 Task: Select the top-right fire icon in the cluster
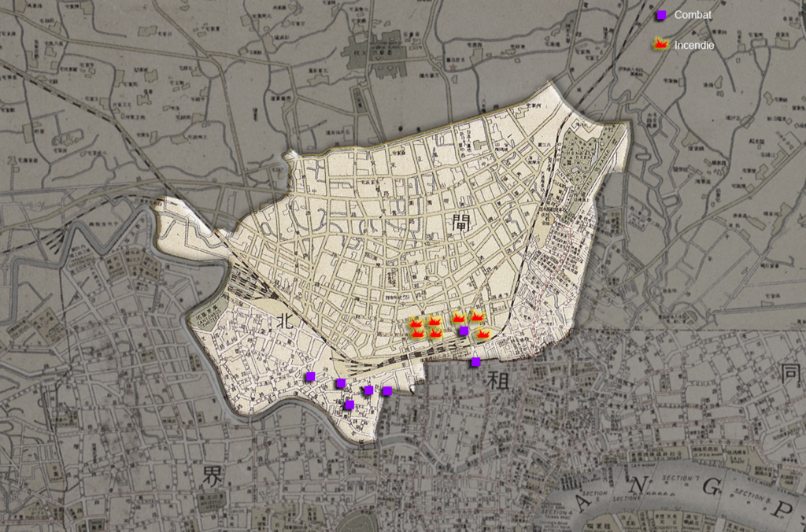tap(477, 316)
